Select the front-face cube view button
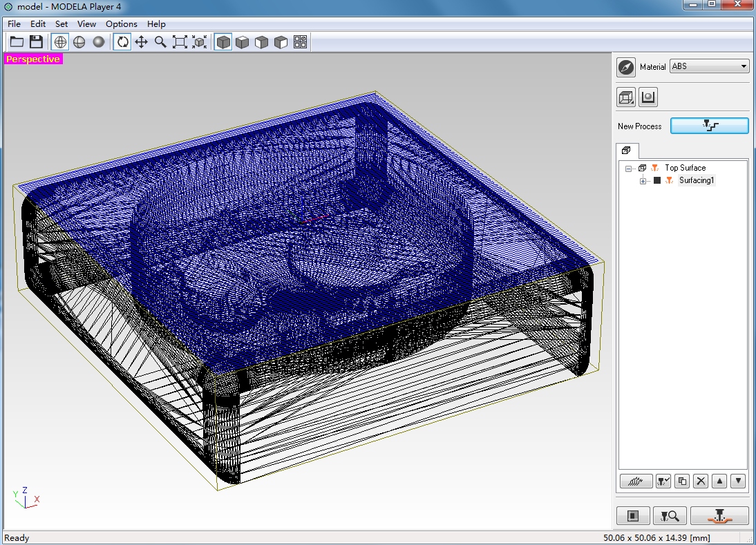 (261, 42)
